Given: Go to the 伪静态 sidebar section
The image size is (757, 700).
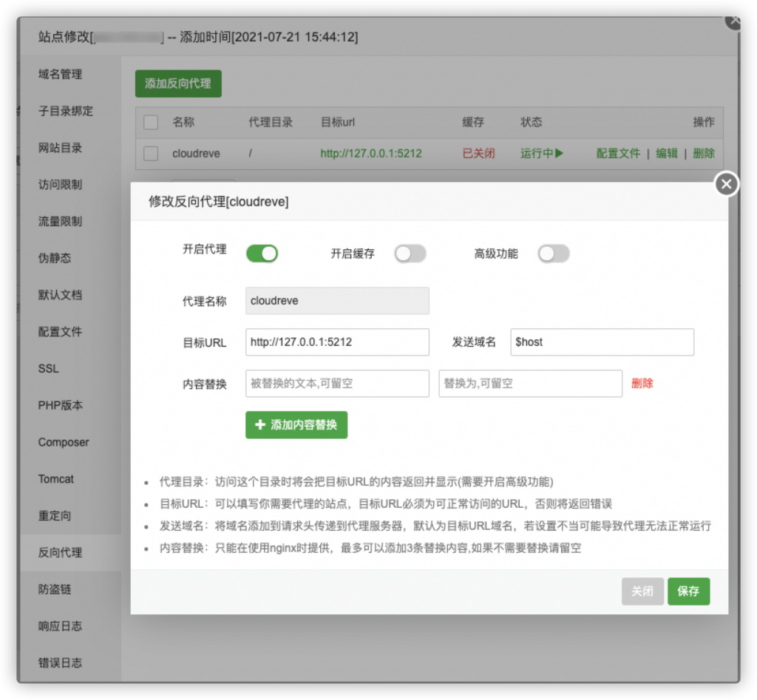Looking at the screenshot, I should [55, 258].
